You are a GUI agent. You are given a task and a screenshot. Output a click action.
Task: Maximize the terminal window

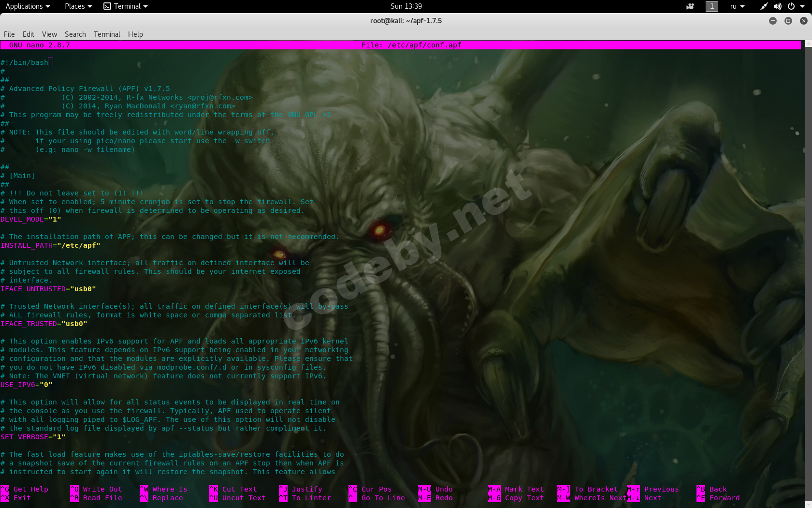788,21
